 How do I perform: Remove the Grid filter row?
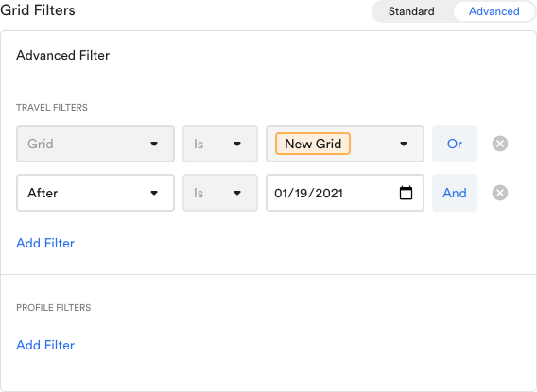click(x=500, y=144)
